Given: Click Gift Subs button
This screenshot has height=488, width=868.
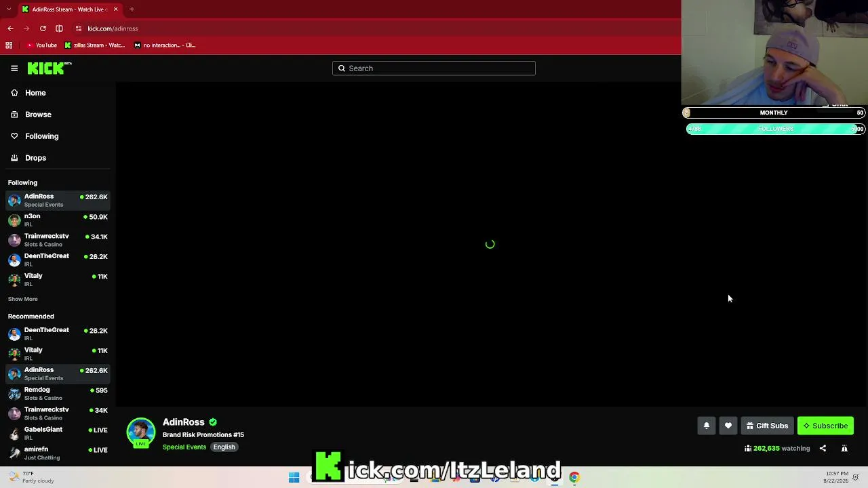Looking at the screenshot, I should (767, 426).
